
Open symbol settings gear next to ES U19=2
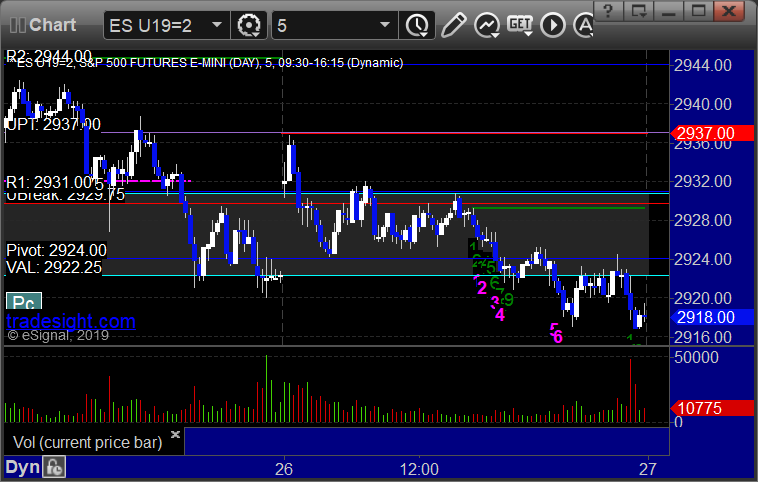tap(248, 23)
